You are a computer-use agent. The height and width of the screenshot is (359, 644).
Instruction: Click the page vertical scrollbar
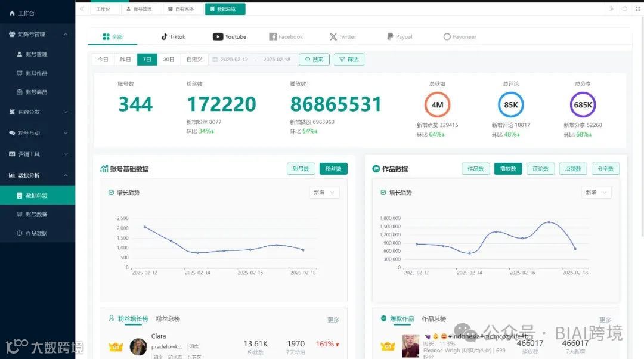(x=642, y=128)
